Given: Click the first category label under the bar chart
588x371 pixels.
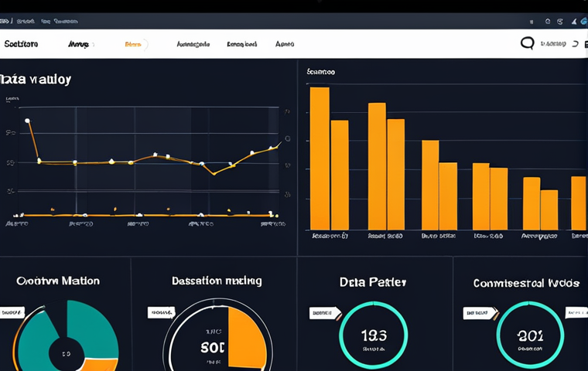Looking at the screenshot, I should (330, 236).
